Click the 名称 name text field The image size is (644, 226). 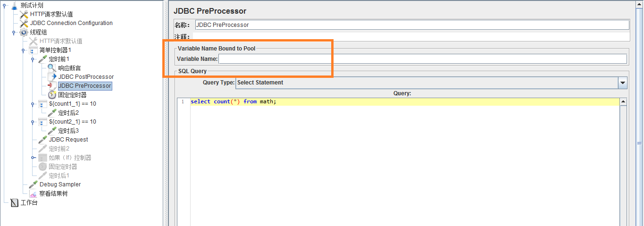[x=411, y=25]
